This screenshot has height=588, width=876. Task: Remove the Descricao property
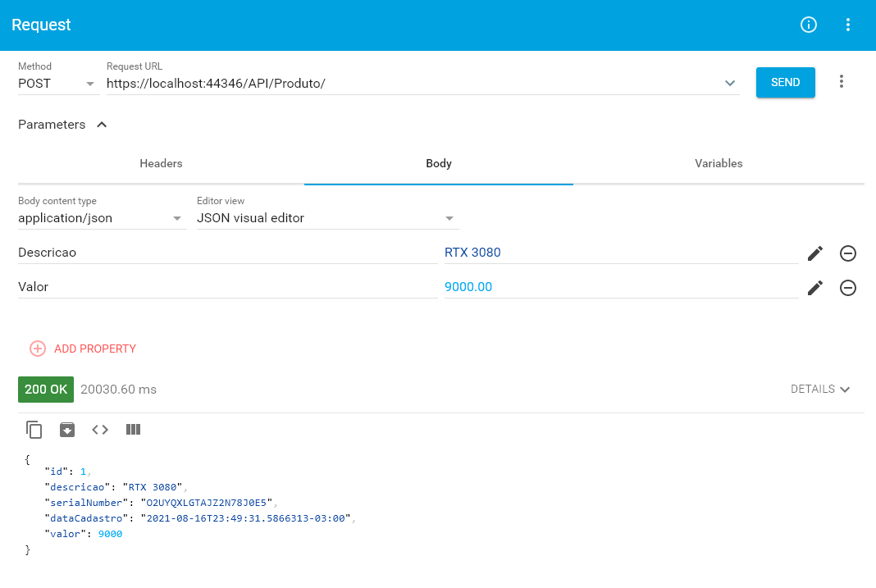click(x=848, y=253)
